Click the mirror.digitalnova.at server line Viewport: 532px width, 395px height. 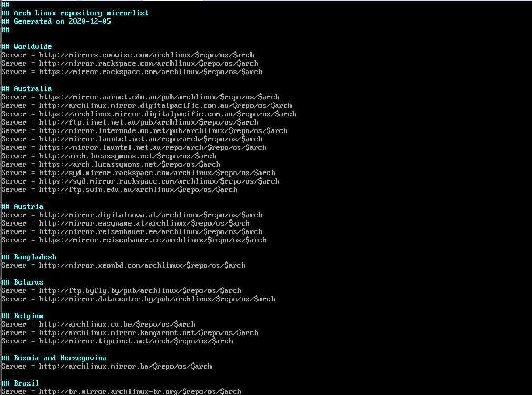point(132,215)
